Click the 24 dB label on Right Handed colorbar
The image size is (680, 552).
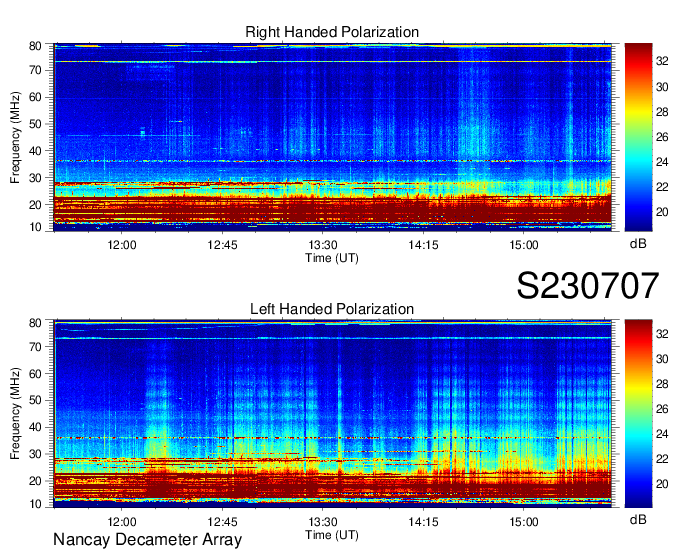[x=662, y=162]
